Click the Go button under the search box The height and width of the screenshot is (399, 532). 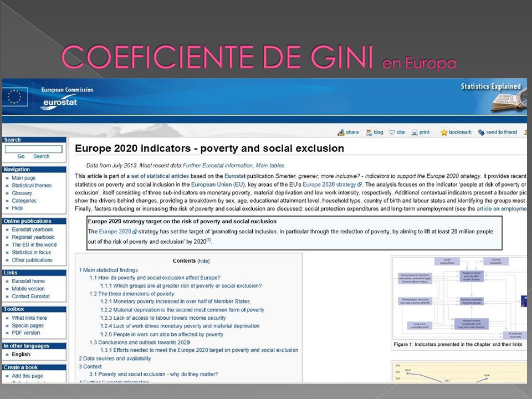pyautogui.click(x=21, y=156)
